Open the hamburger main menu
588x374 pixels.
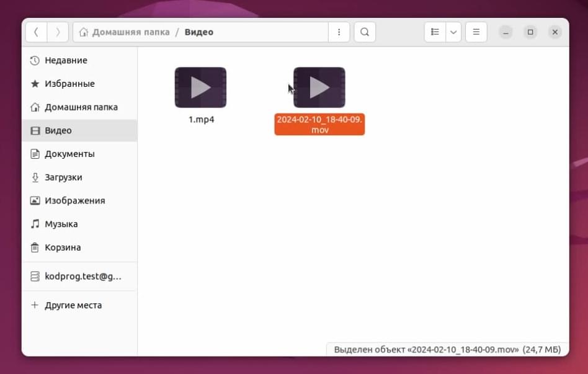tap(476, 32)
